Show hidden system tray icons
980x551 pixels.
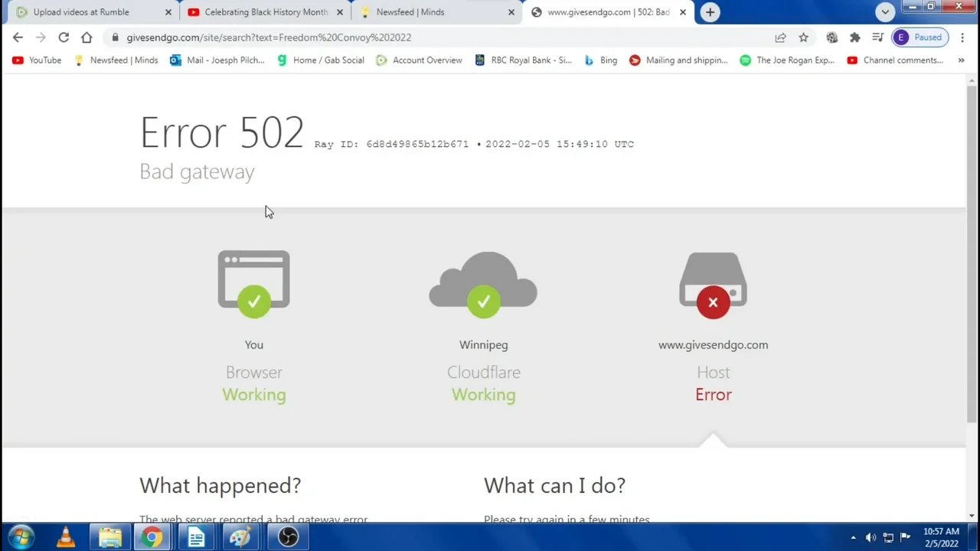coord(853,537)
